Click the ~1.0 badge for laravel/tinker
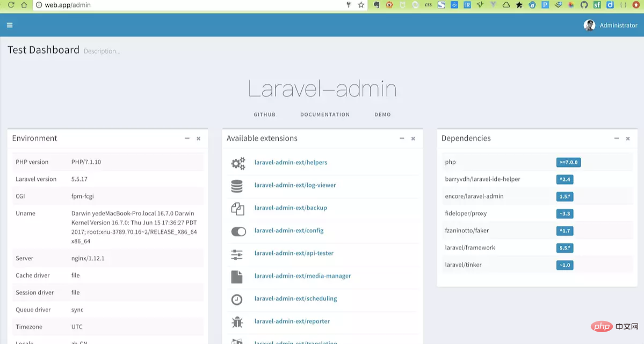Screen dimensions: 644x344 click(565, 265)
